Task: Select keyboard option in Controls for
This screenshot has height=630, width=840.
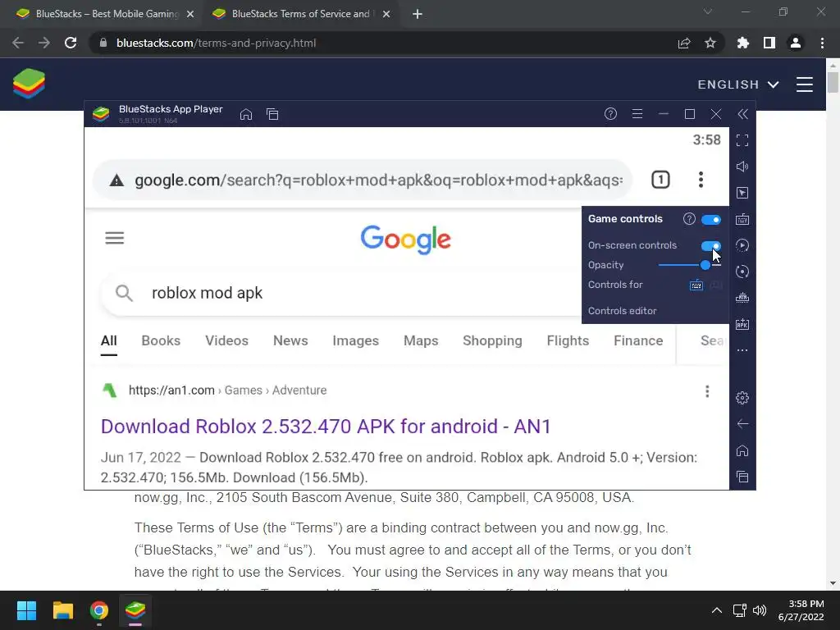Action: (x=696, y=285)
